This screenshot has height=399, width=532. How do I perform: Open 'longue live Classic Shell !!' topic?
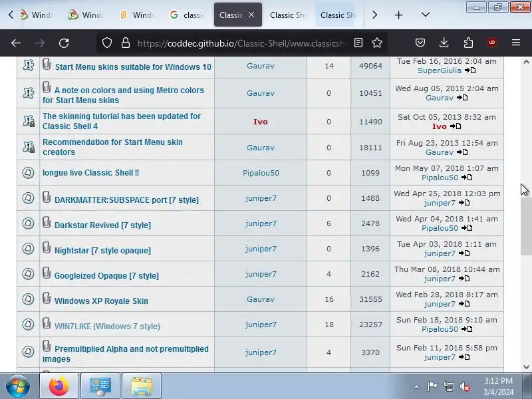[90, 173]
